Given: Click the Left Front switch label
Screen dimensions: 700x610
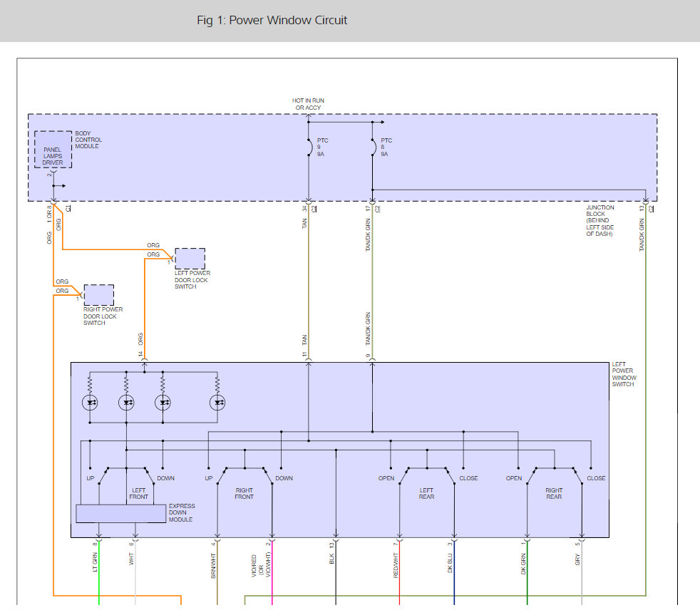Looking at the screenshot, I should point(138,493).
